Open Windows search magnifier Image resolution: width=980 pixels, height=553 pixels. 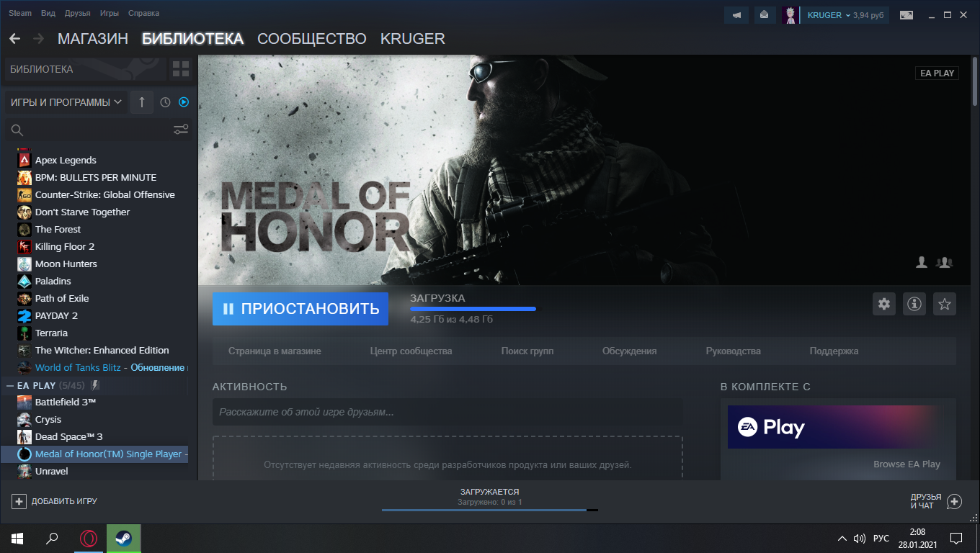pos(52,539)
